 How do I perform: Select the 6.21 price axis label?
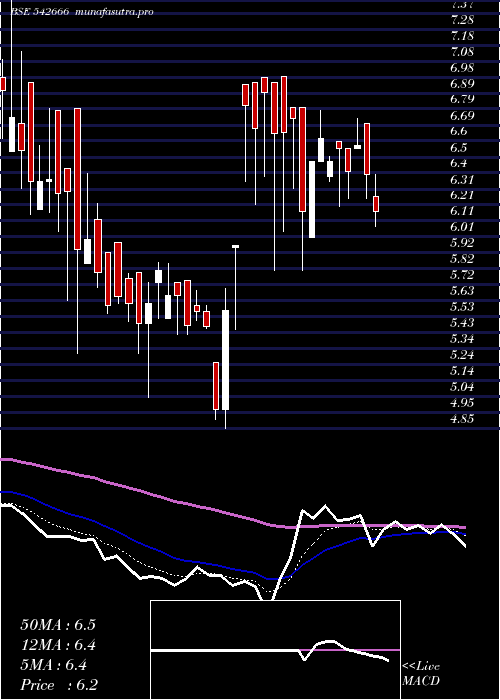462,196
